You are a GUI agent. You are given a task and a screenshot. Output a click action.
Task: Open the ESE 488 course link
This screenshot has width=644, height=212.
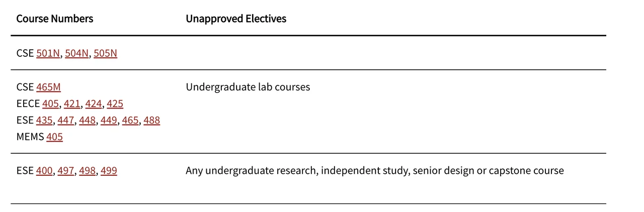coord(151,120)
